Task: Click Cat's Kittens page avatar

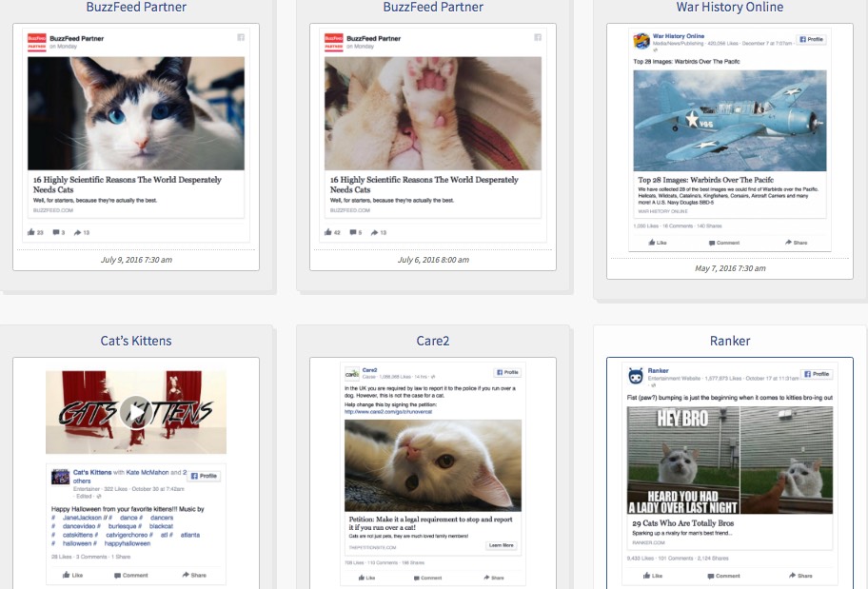Action: [x=60, y=477]
